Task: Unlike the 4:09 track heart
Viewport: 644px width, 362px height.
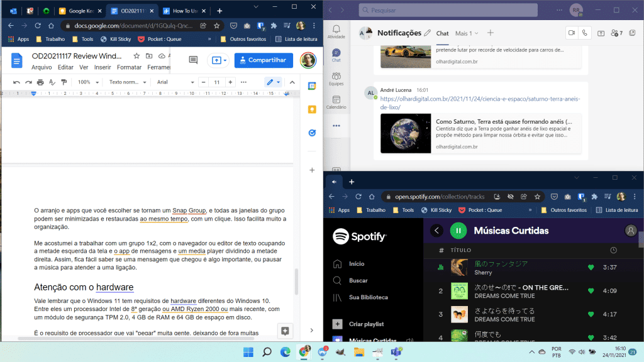Action: [591, 291]
